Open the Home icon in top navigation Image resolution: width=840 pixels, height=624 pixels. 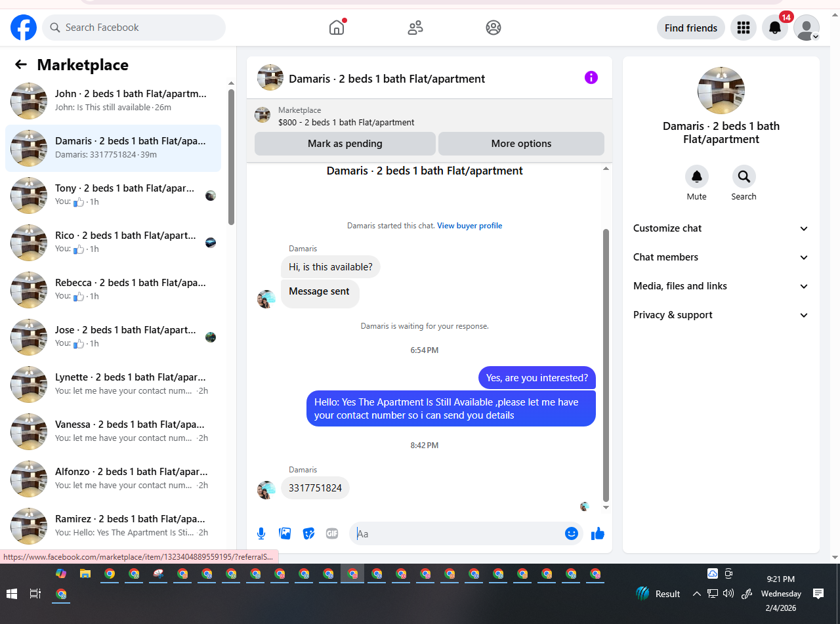[x=337, y=28]
